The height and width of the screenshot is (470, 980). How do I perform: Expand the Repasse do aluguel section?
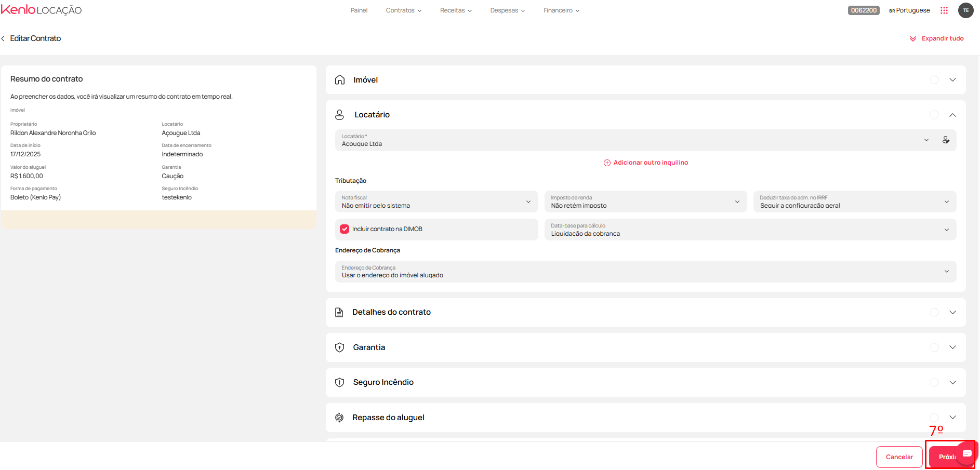pyautogui.click(x=952, y=418)
